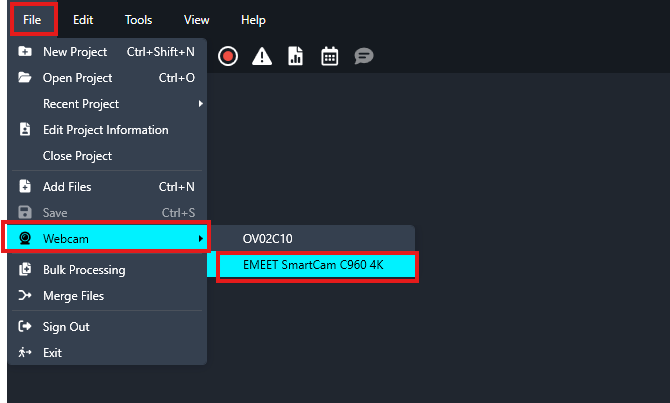
Task: Click the New Project folder-plus icon
Action: coord(25,52)
